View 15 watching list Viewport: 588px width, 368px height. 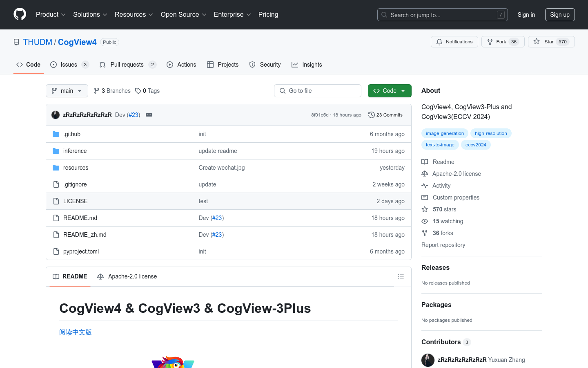point(442,221)
